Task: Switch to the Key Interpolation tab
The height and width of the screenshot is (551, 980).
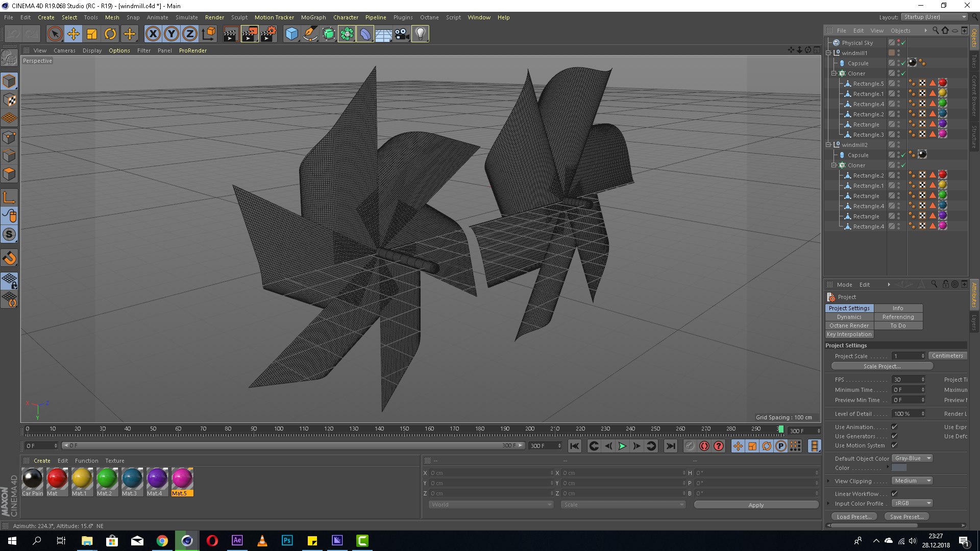Action: [849, 334]
